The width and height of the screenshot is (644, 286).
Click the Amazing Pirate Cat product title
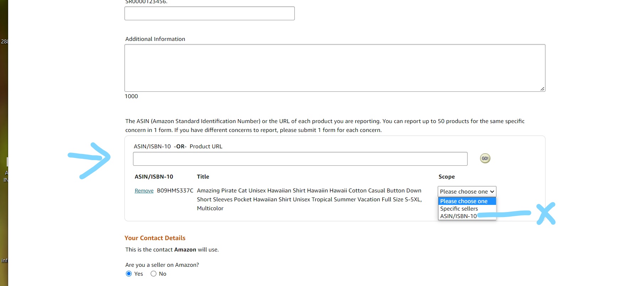pos(309,199)
